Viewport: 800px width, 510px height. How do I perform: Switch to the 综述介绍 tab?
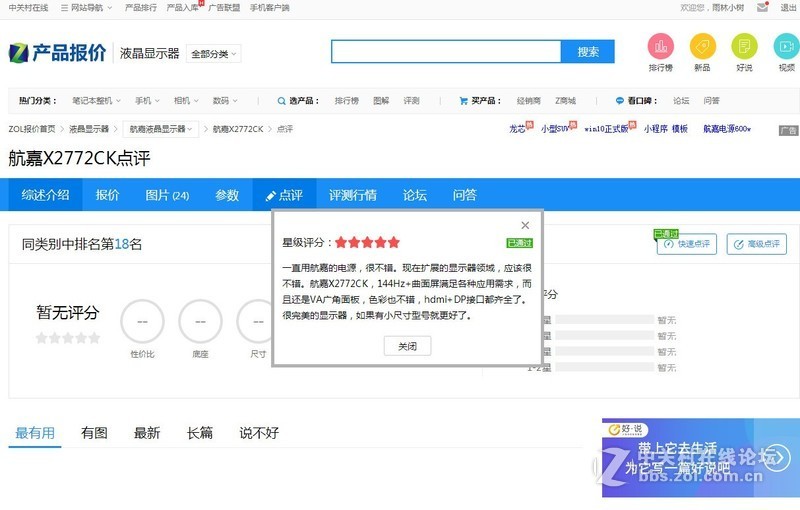click(x=45, y=195)
